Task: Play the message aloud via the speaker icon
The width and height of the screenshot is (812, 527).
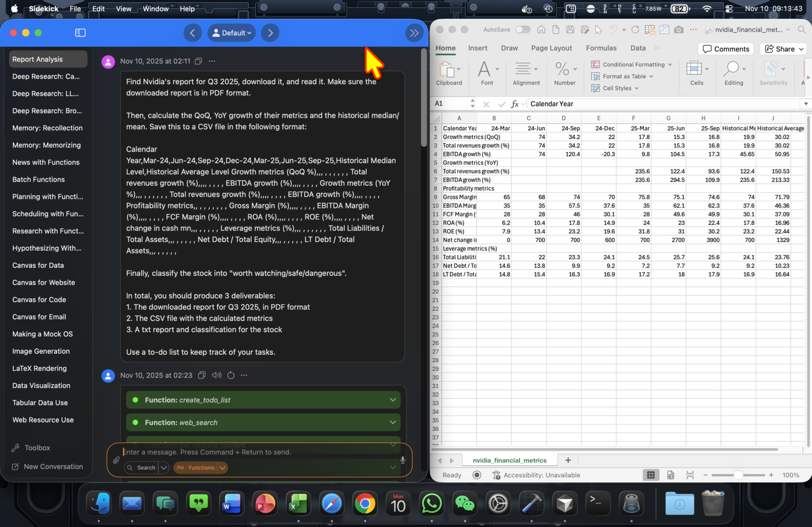Action: coord(216,375)
